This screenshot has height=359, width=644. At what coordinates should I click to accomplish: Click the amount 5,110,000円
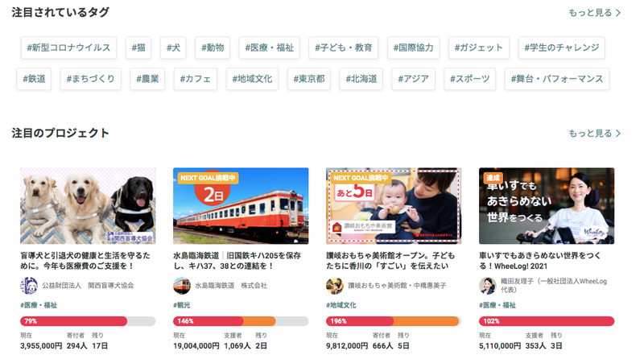pos(500,346)
